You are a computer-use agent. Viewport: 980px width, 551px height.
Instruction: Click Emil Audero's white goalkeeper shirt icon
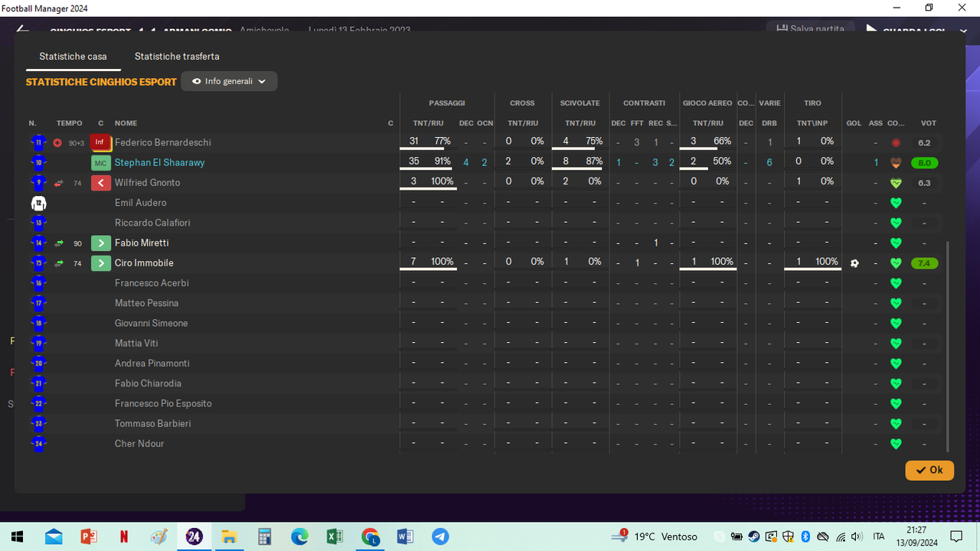pos(38,203)
